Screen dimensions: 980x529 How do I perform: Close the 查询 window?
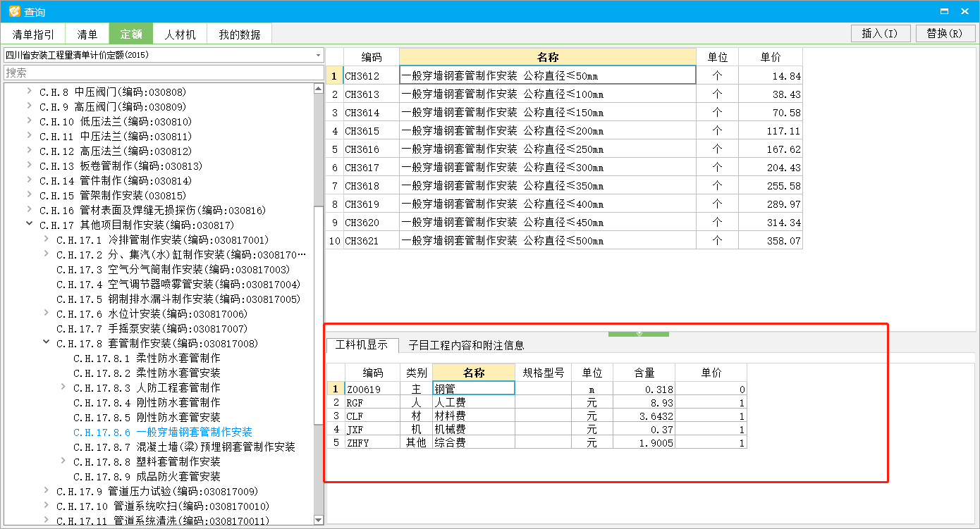964,11
